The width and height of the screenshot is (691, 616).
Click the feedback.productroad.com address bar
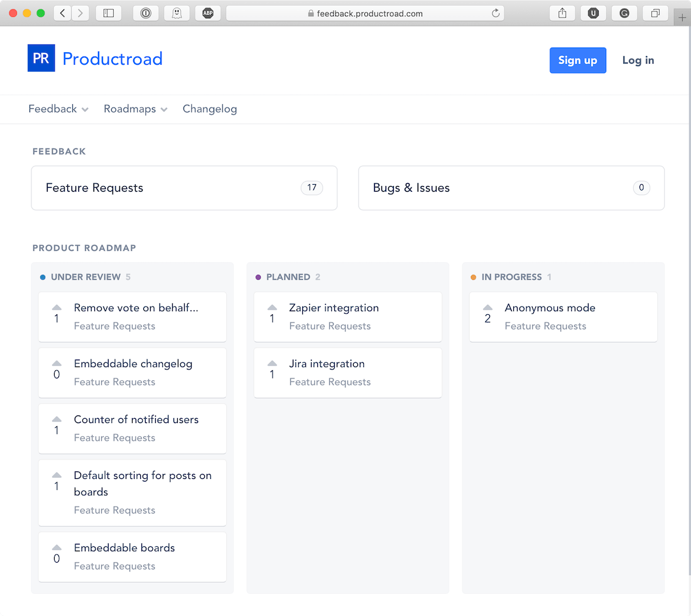pos(365,13)
